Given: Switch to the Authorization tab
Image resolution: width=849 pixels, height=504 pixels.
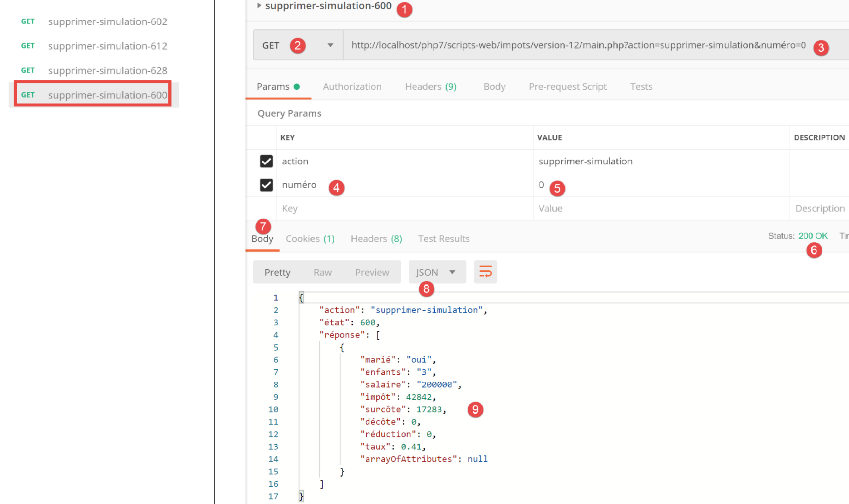Looking at the screenshot, I should tap(352, 87).
